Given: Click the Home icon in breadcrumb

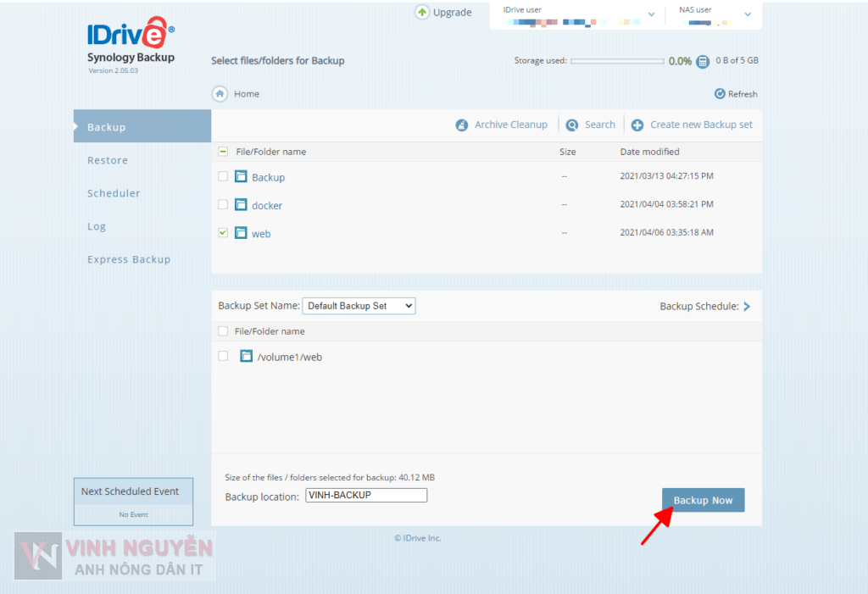Looking at the screenshot, I should tap(220, 94).
